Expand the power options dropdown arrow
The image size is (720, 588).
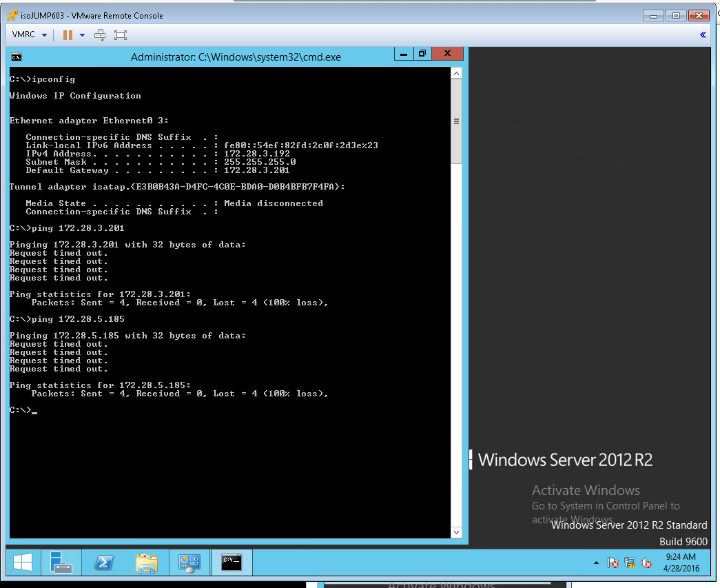(82, 35)
